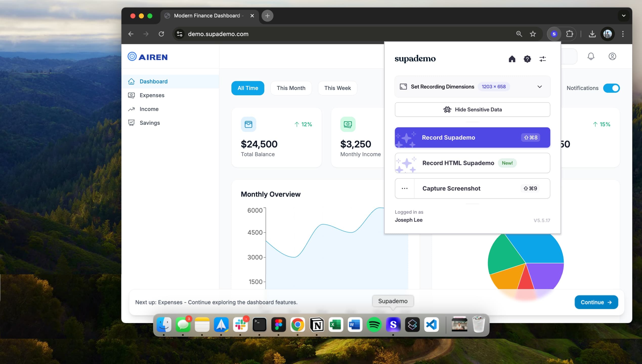This screenshot has width=642, height=364.
Task: Open Chrome three-dot menu
Action: tap(623, 34)
